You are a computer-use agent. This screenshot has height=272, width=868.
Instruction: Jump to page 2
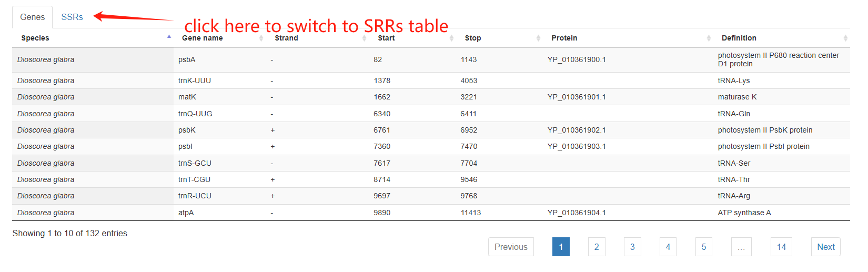coord(597,247)
